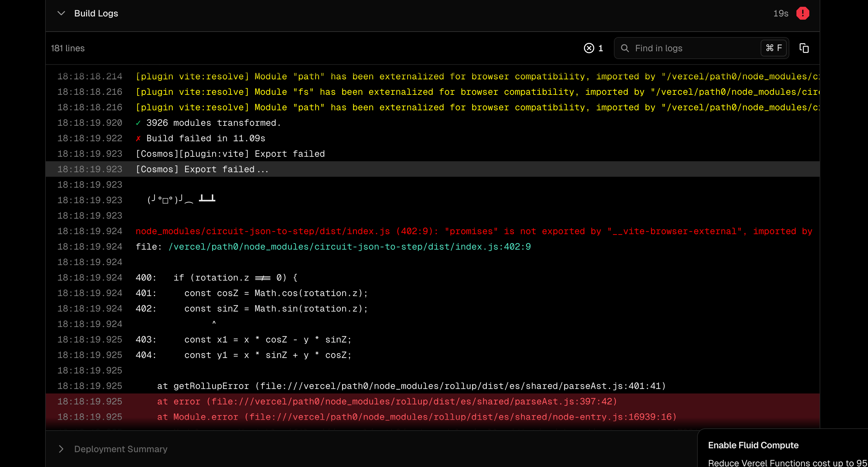This screenshot has width=868, height=467.
Task: Toggle the error count filter icon
Action: pos(589,48)
